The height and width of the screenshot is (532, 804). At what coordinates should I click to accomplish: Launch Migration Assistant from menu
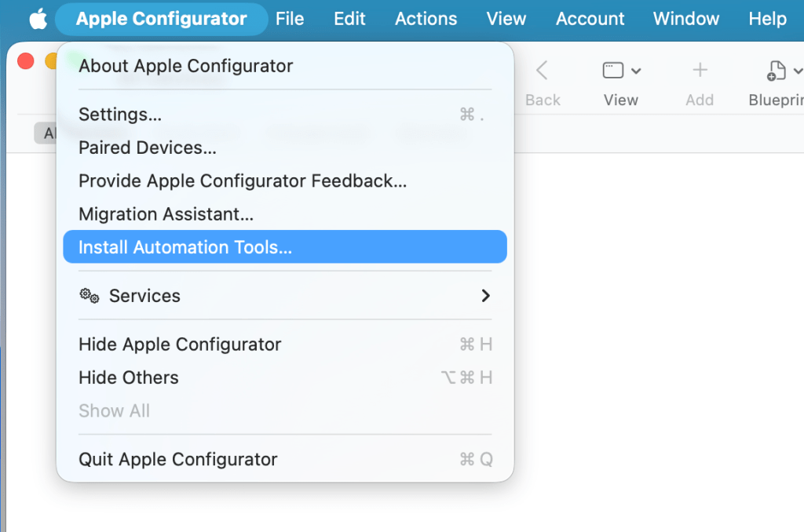pyautogui.click(x=166, y=213)
